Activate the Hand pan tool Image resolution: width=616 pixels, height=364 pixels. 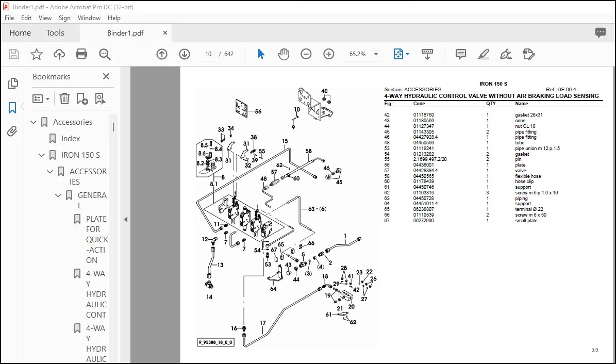(283, 54)
